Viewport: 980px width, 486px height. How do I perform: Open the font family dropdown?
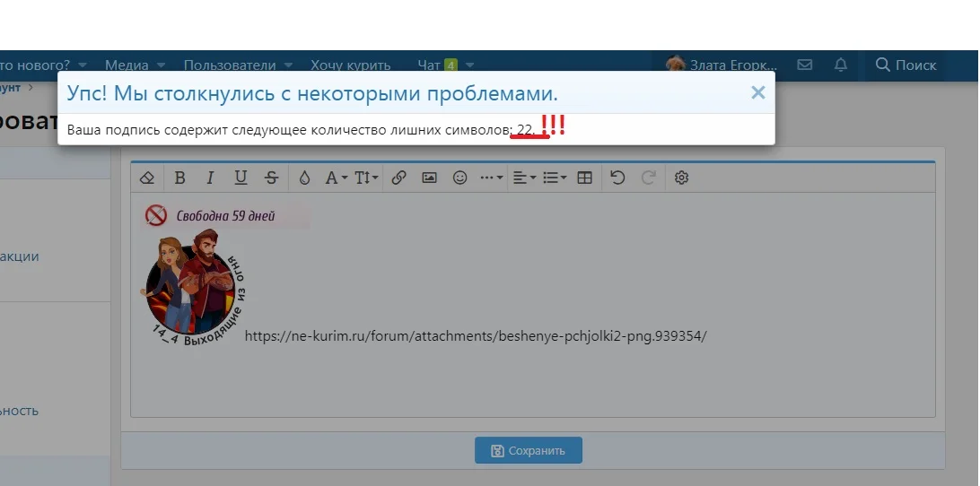(337, 178)
